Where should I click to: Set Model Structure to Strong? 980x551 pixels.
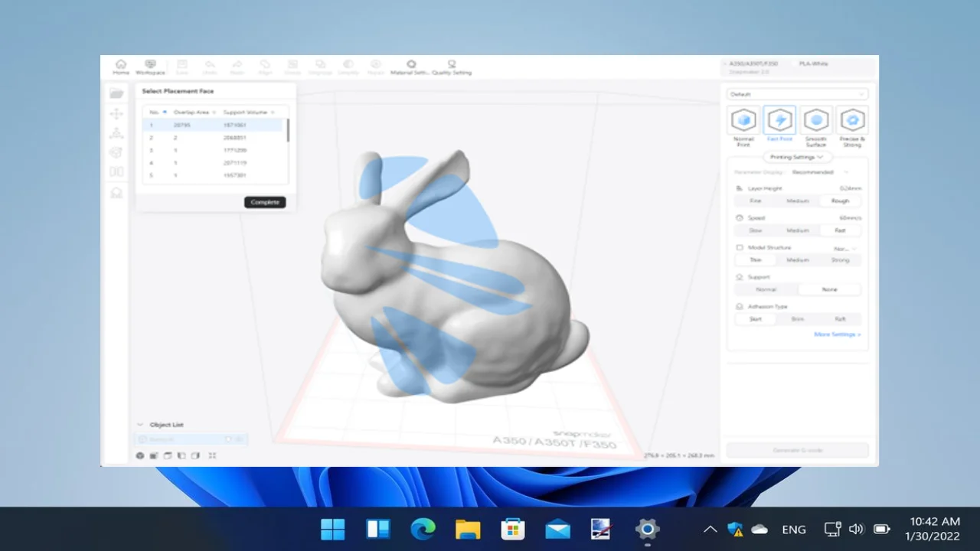[x=840, y=259]
